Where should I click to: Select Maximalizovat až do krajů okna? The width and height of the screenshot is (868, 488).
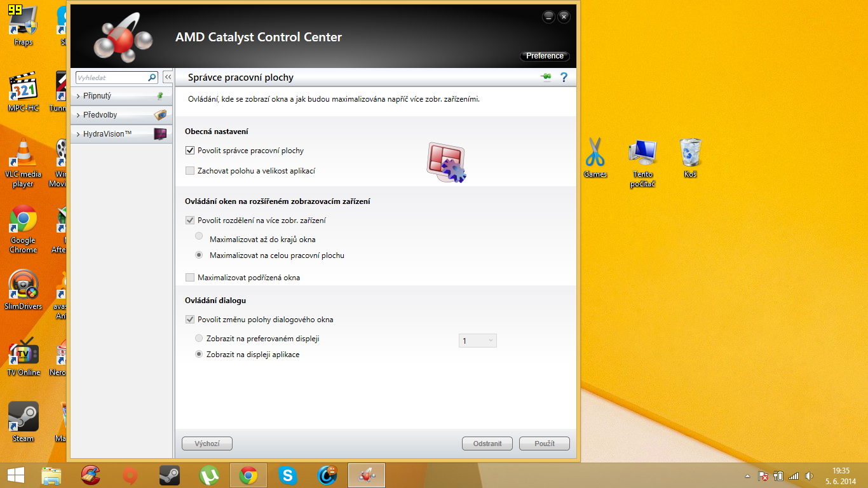[199, 236]
